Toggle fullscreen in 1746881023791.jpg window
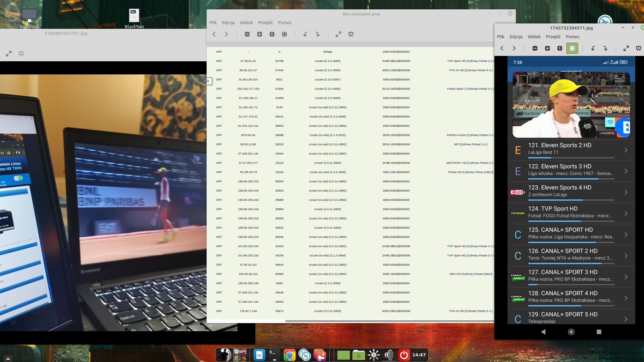Screen dimensions: 644x362 coord(9,54)
